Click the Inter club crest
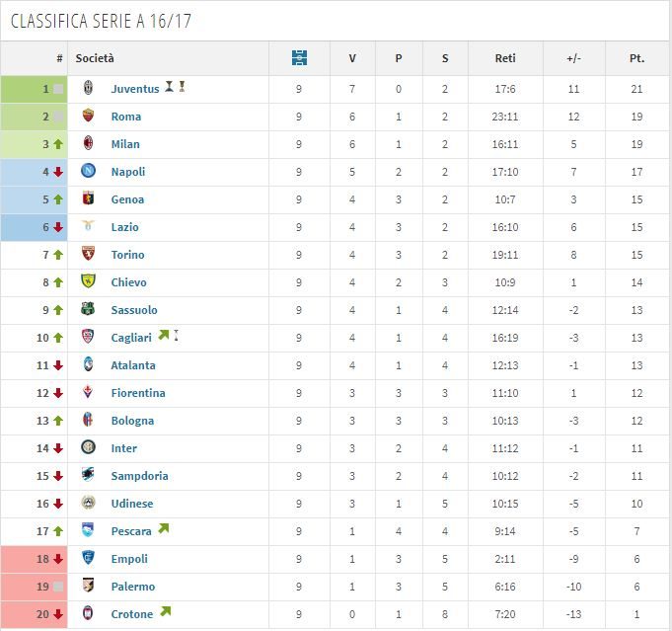The width and height of the screenshot is (672, 631). 88,447
